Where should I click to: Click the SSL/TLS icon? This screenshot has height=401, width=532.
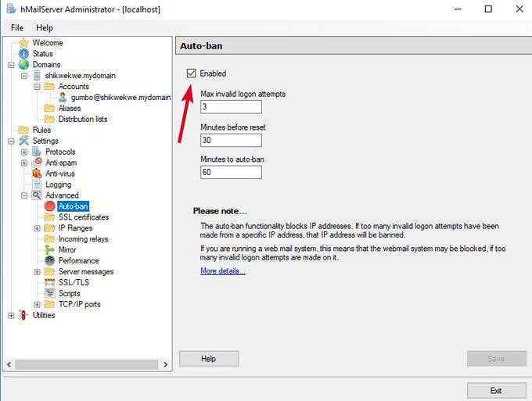pos(49,282)
